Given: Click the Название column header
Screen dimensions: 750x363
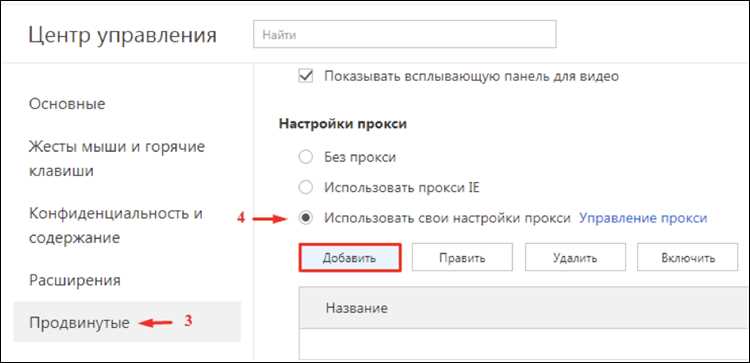Looking at the screenshot, I should (x=356, y=308).
